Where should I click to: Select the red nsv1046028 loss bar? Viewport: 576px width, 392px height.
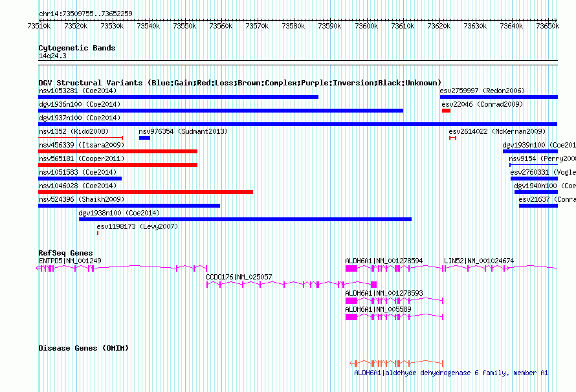146,192
